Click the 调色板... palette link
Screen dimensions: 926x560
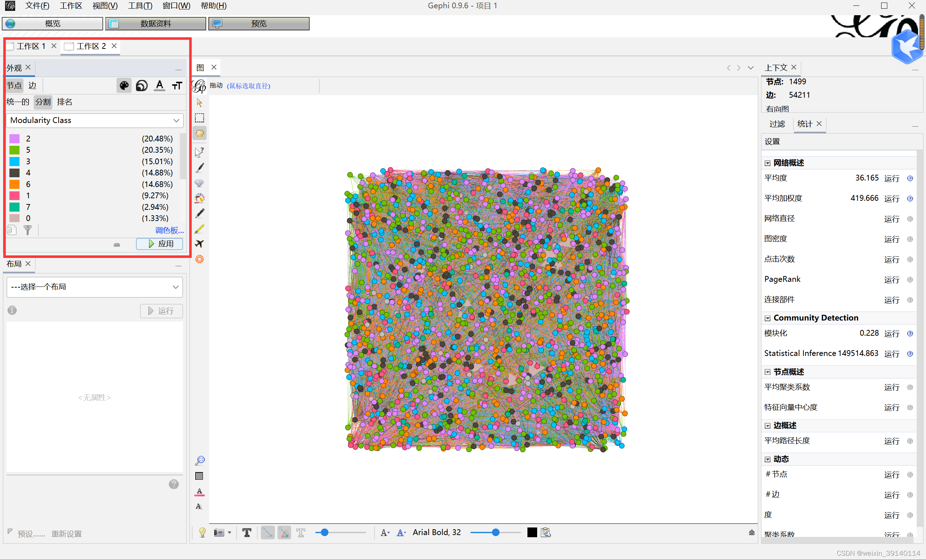point(169,230)
